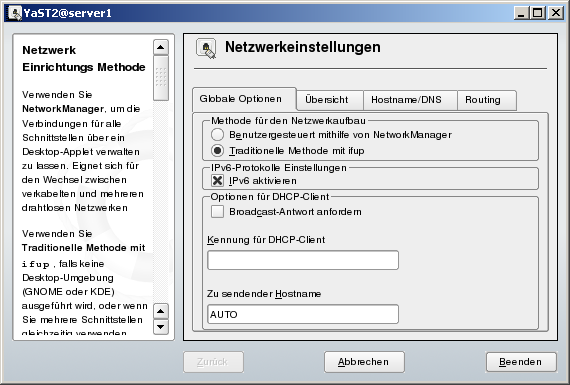Open the Übersicht tab

(330, 100)
